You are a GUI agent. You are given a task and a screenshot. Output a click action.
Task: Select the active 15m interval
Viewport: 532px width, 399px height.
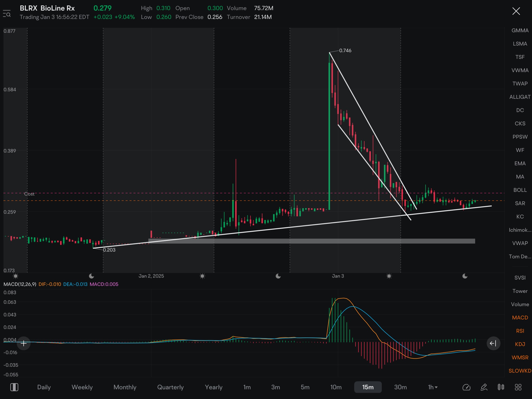(x=368, y=387)
